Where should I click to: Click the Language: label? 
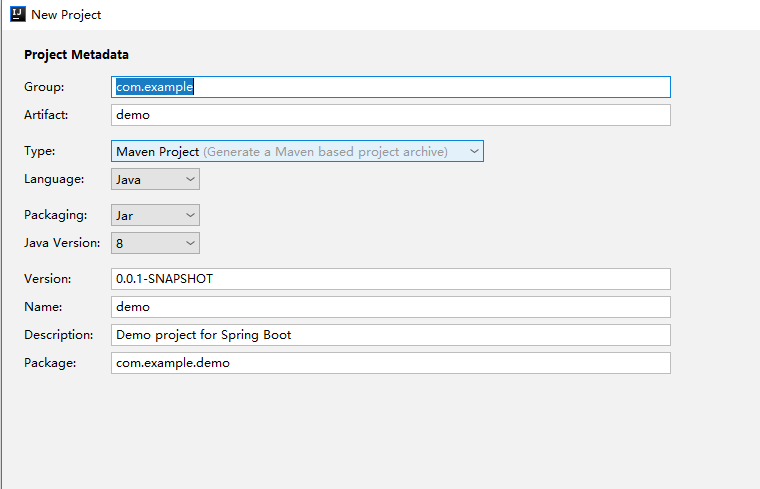point(54,179)
